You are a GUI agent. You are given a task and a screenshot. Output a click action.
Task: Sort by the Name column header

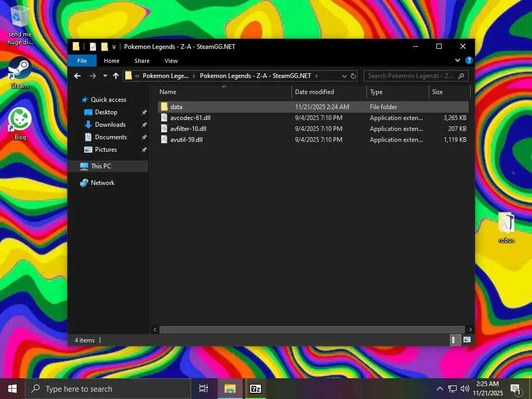click(224, 92)
